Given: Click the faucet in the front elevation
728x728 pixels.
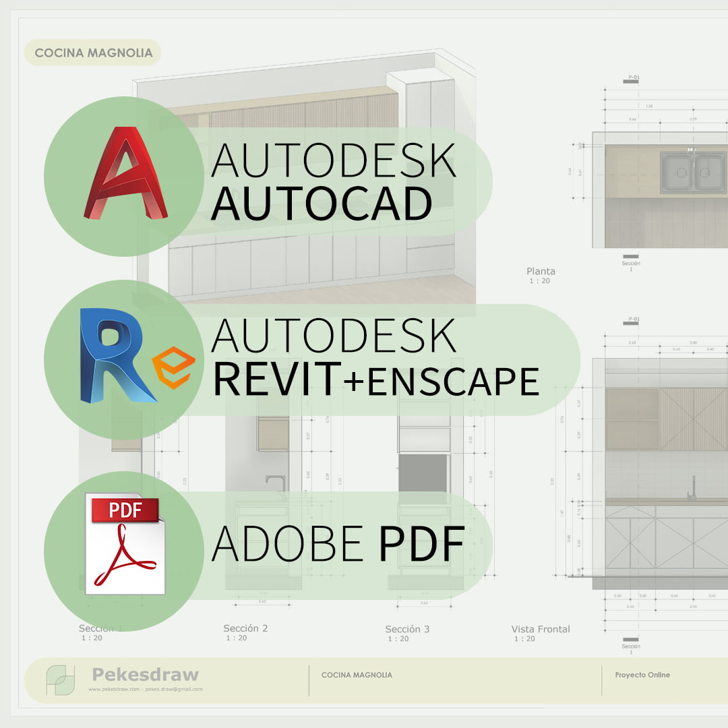Looking at the screenshot, I should tap(692, 487).
